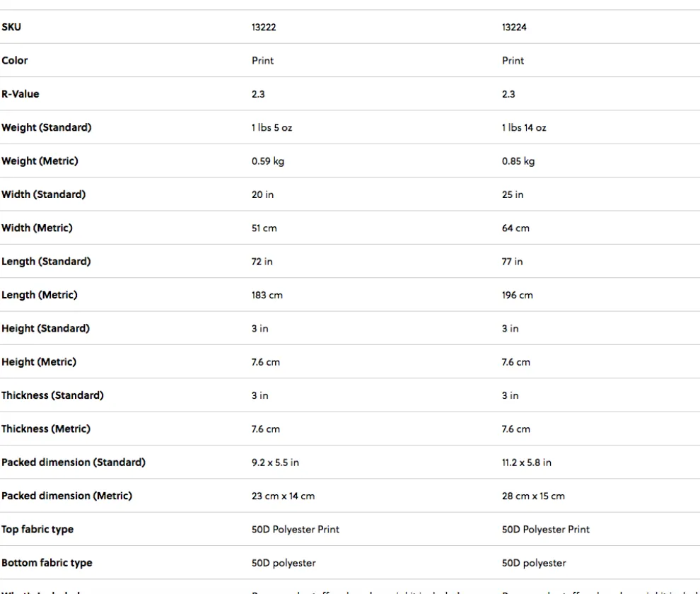Screen dimensions: 700x594
Task: Click the 77 in length value
Action: pos(513,262)
